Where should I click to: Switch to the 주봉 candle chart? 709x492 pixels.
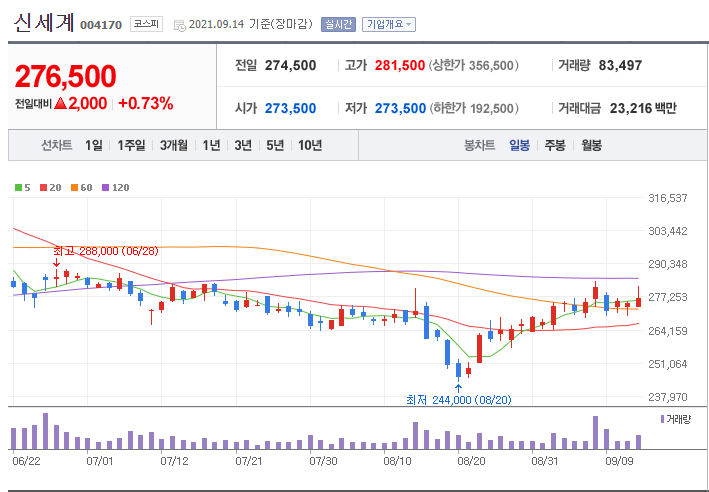pyautogui.click(x=555, y=145)
